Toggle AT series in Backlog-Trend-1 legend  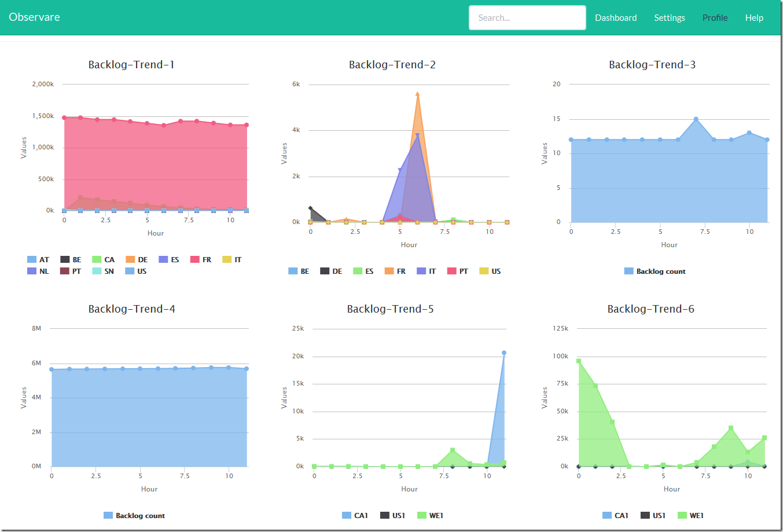pyautogui.click(x=38, y=260)
